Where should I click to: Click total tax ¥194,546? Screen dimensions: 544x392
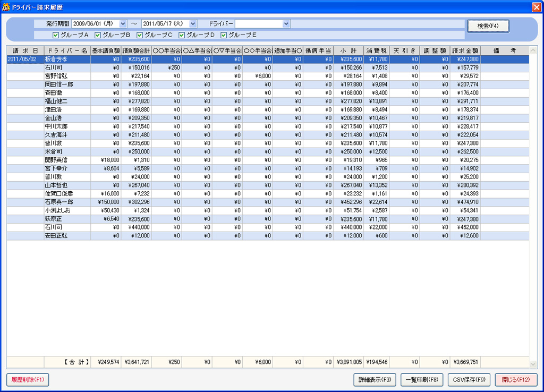pyautogui.click(x=377, y=362)
